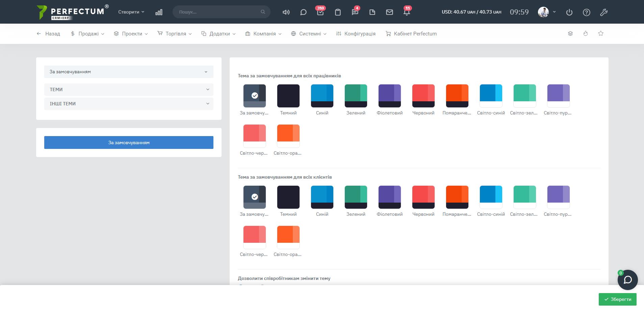Open the help question mark icon
The height and width of the screenshot is (312, 644).
click(587, 12)
